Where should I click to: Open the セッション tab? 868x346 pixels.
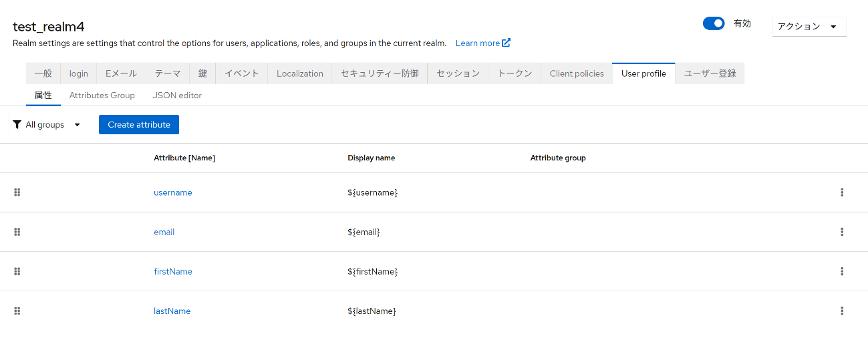458,73
